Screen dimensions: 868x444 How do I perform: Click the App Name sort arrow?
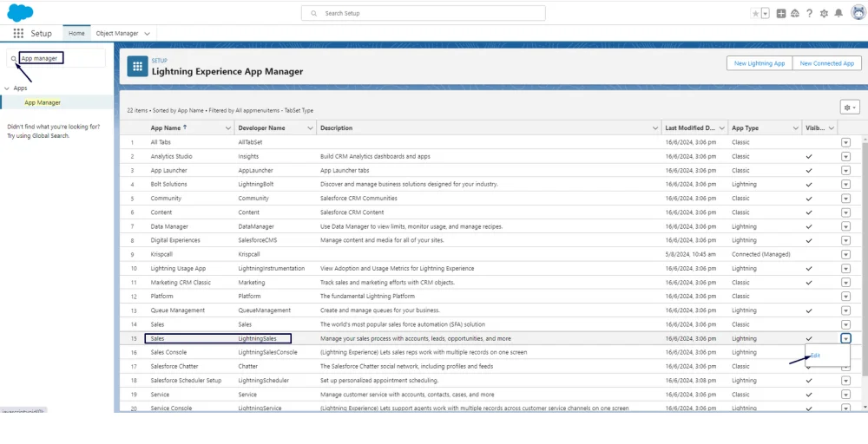coord(185,127)
